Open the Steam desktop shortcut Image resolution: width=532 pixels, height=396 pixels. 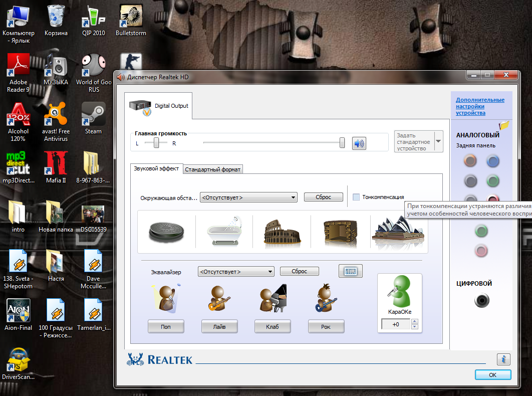point(93,118)
